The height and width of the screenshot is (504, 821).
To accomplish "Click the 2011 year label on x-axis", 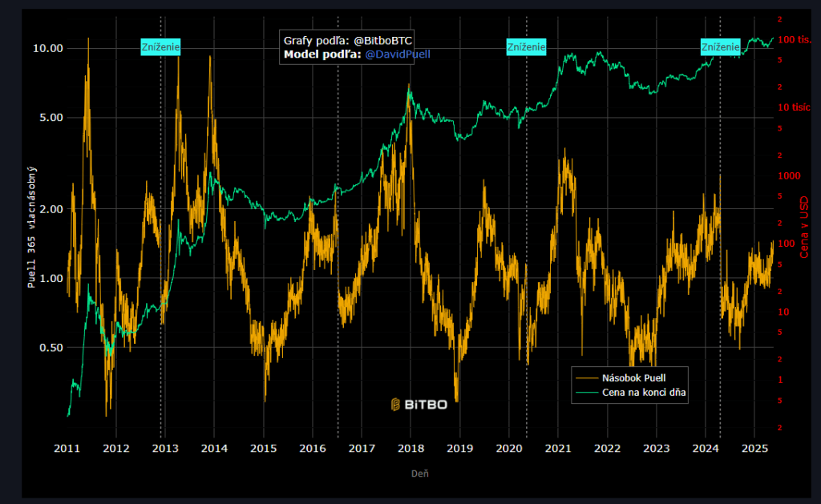I will click(67, 448).
